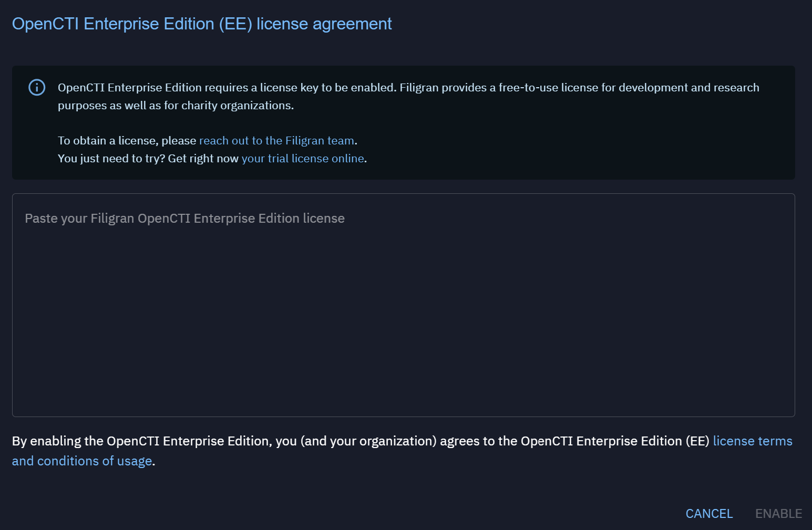Click the 'You just need to try?' text
The height and width of the screenshot is (530, 812).
pos(111,159)
